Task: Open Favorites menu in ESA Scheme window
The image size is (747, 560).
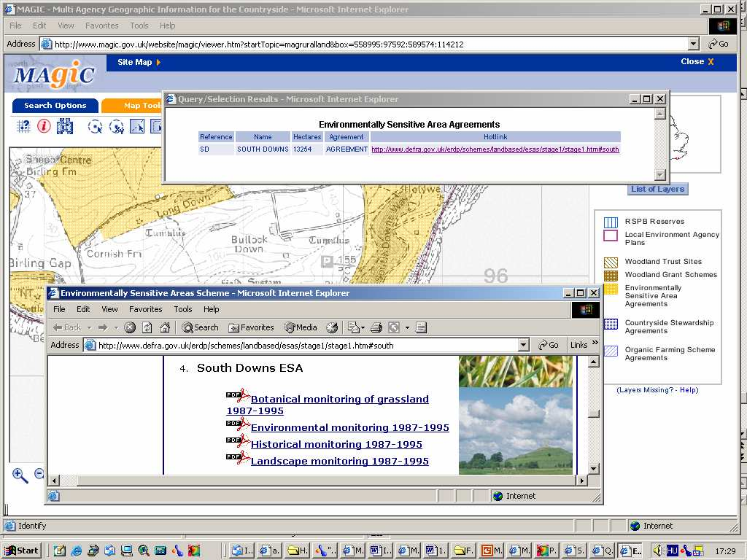Action: 146,309
